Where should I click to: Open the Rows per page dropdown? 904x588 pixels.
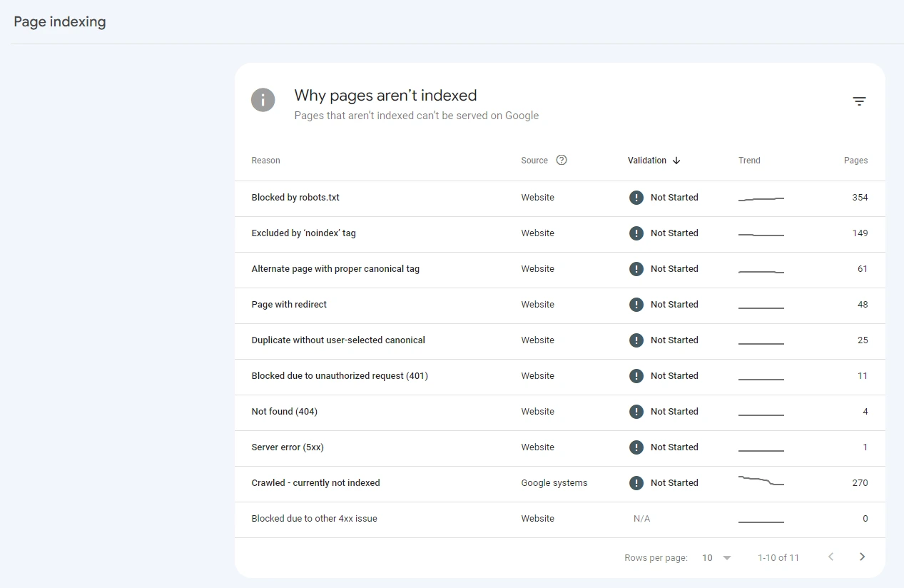(x=716, y=557)
